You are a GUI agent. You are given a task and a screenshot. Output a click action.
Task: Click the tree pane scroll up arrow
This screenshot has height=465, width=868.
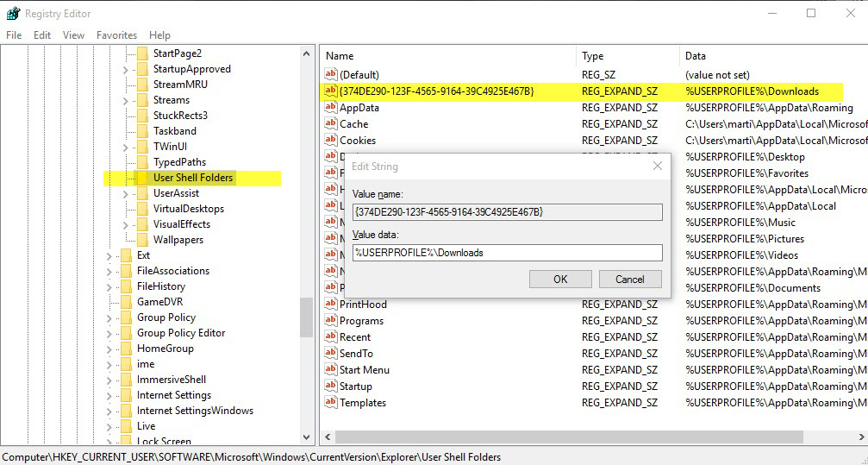tap(306, 53)
